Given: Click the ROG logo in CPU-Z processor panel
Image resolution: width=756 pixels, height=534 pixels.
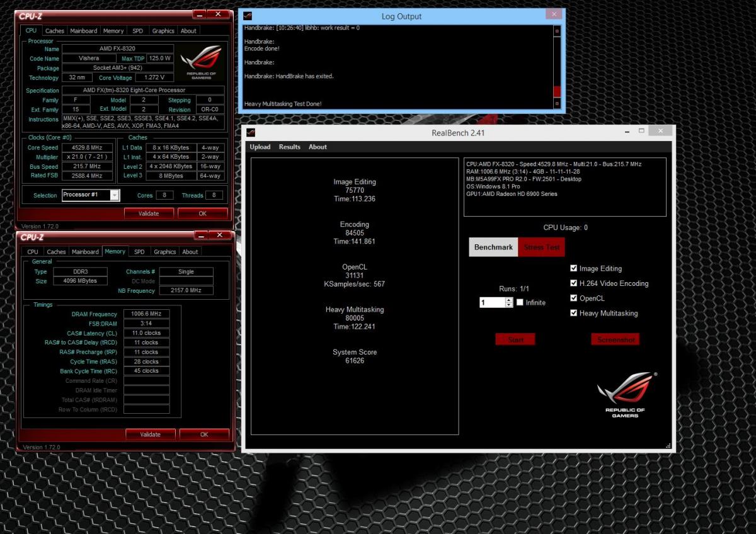Looking at the screenshot, I should coord(201,61).
